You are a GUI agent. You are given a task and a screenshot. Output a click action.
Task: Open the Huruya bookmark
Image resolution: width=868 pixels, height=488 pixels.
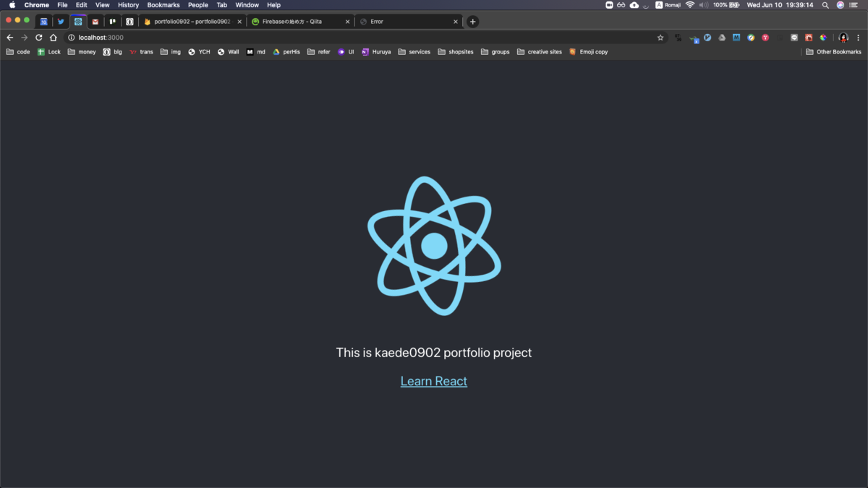coord(376,52)
